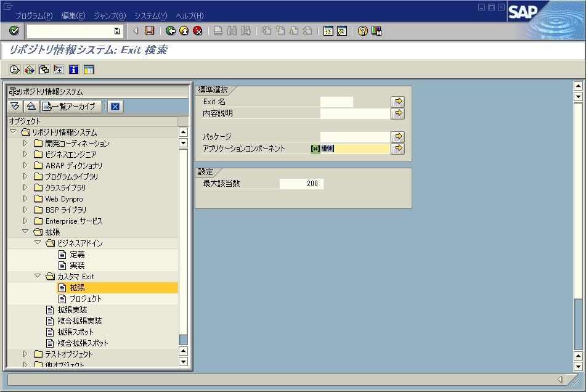
Task: Open the ジャンプ(G) menu
Action: click(110, 15)
